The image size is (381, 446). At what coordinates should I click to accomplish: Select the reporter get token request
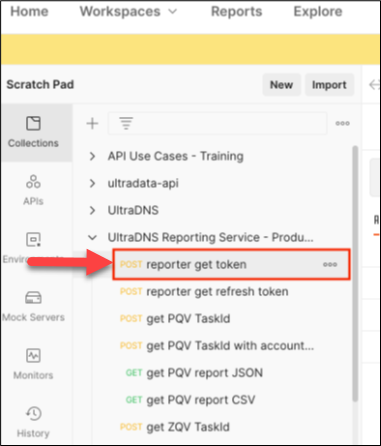point(231,265)
